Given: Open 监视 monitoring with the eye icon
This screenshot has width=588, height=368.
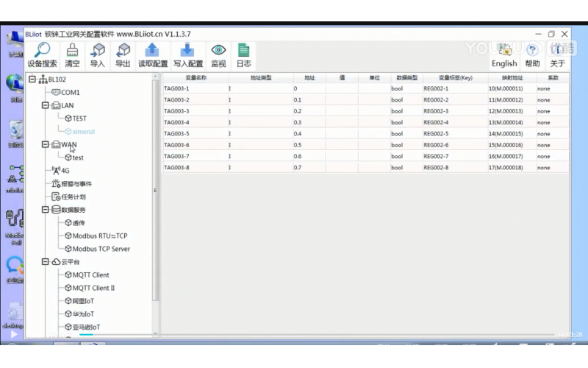Looking at the screenshot, I should (218, 50).
